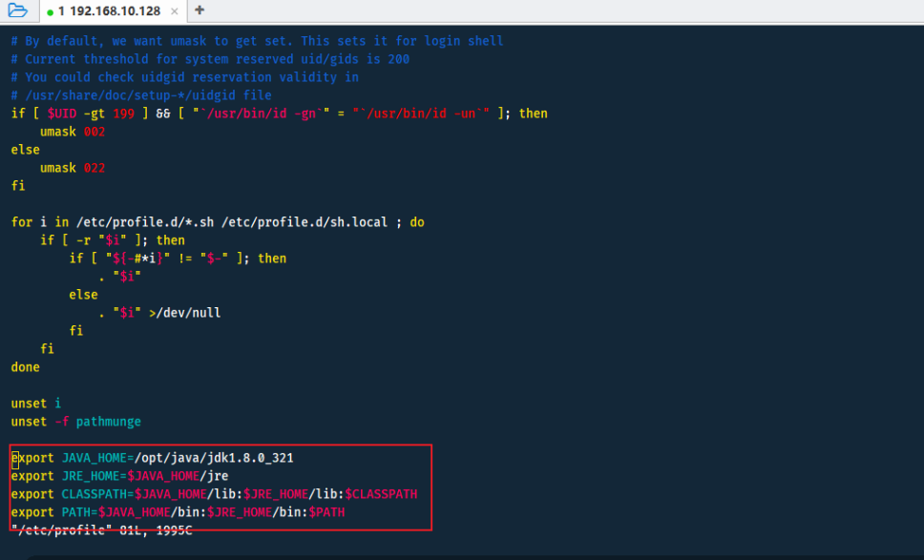Click the 'export JRE_HOME=$JAVA_HOME/jre' line
This screenshot has height=560, width=924.
pos(119,476)
